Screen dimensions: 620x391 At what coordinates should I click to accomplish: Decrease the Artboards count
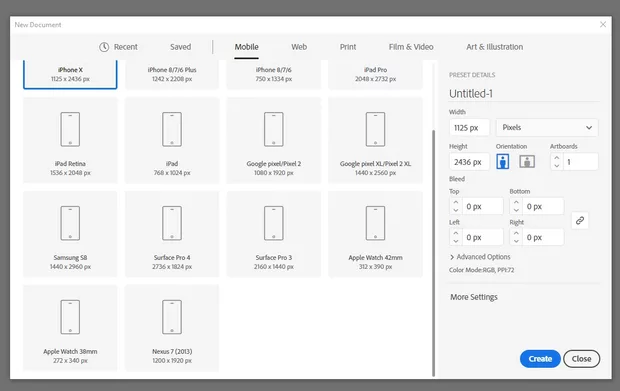556,166
